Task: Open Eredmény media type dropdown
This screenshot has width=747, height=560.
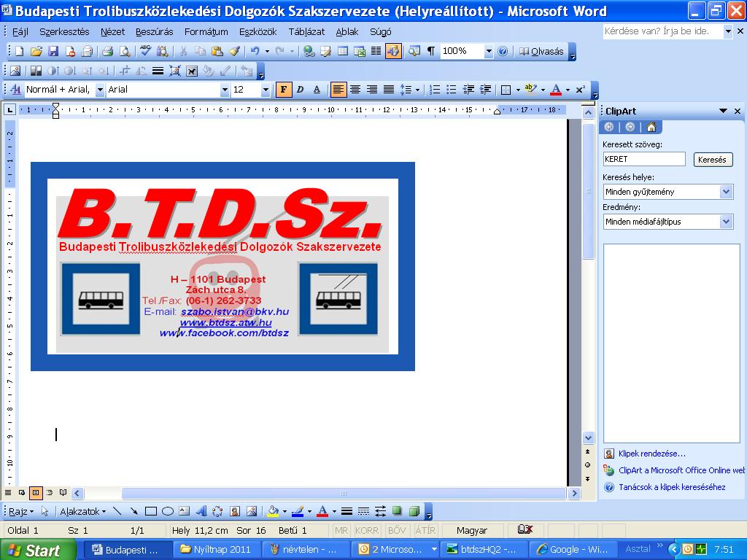Action: click(x=726, y=222)
